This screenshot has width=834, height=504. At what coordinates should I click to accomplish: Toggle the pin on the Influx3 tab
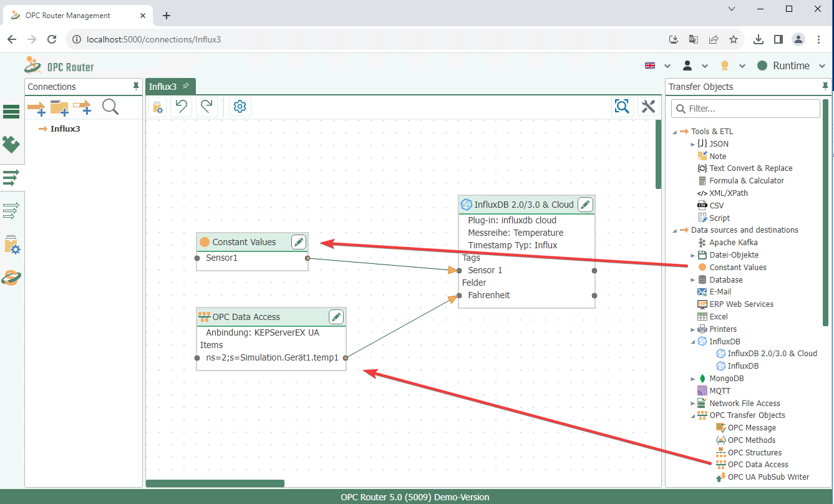coord(186,86)
